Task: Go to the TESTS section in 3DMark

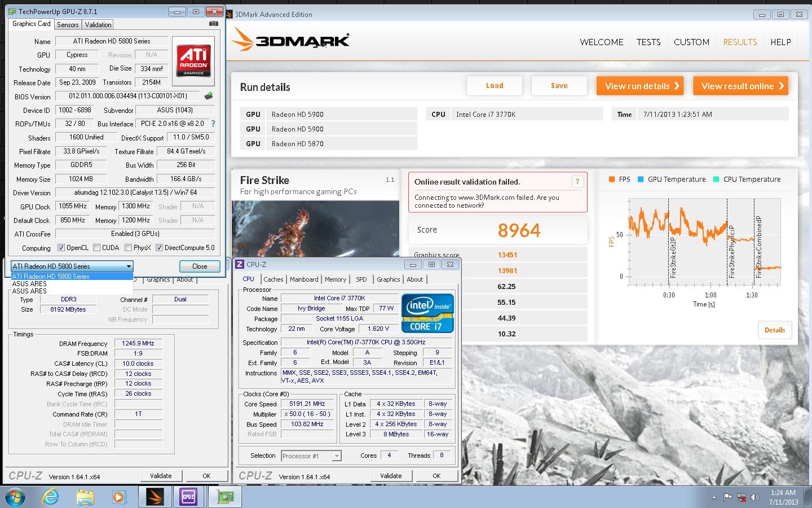Action: click(x=648, y=42)
